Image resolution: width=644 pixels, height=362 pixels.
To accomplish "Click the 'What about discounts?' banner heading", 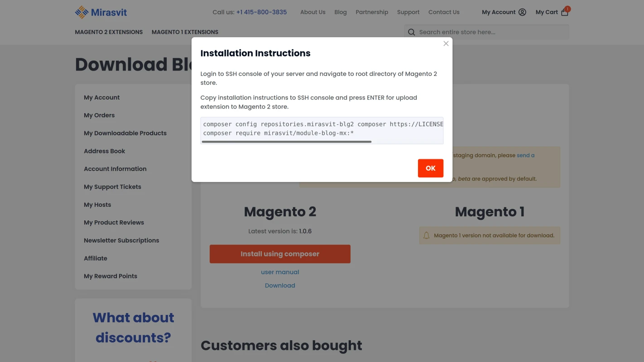I will point(133,328).
